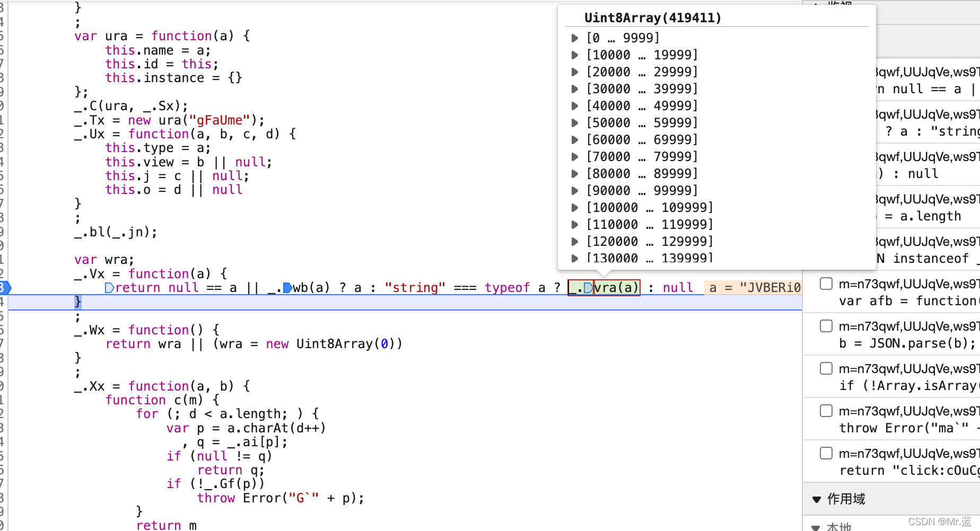Click the inline breakpoint marker before 'return null'
The height and width of the screenshot is (531, 980).
pos(110,288)
